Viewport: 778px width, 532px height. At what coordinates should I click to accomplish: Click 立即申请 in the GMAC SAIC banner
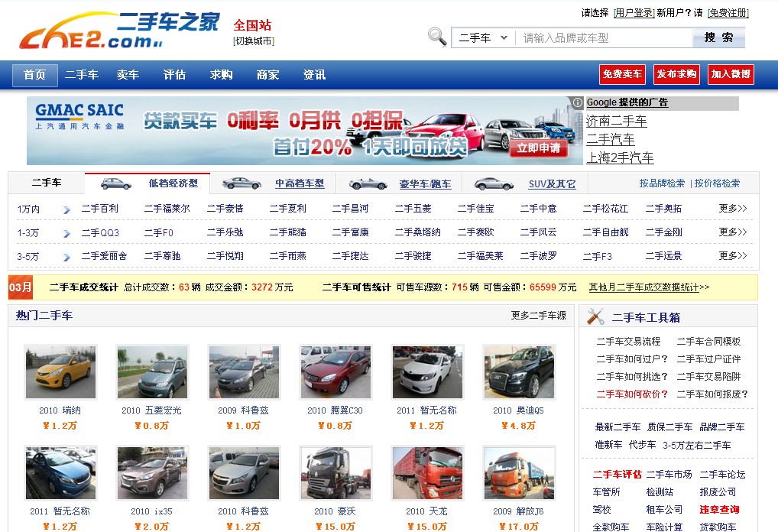[538, 148]
